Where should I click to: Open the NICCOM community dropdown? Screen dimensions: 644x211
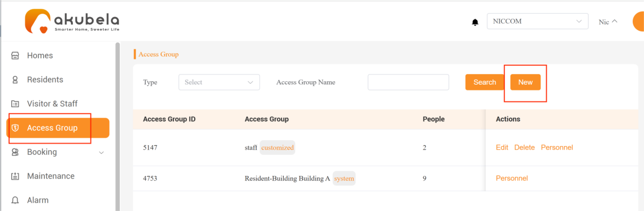pyautogui.click(x=537, y=21)
